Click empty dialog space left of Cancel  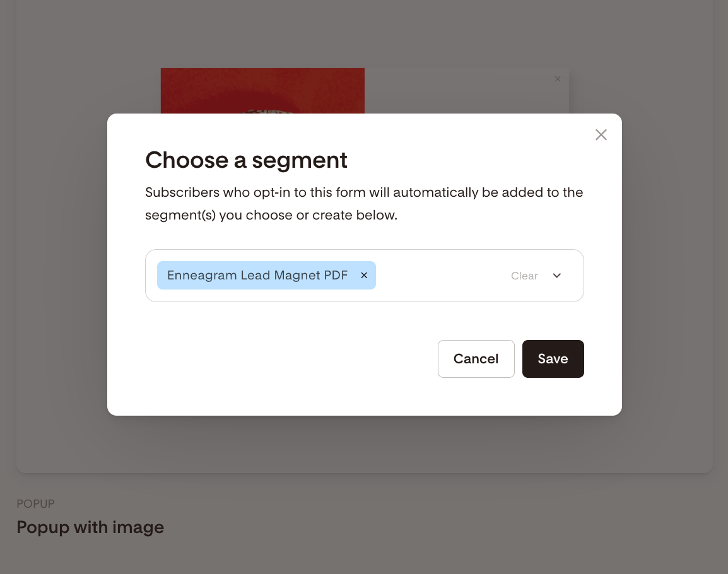coord(284,359)
